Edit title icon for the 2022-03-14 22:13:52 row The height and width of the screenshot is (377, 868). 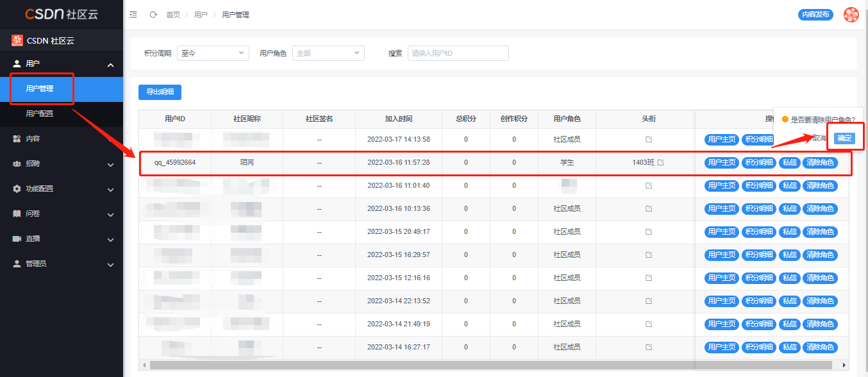649,301
